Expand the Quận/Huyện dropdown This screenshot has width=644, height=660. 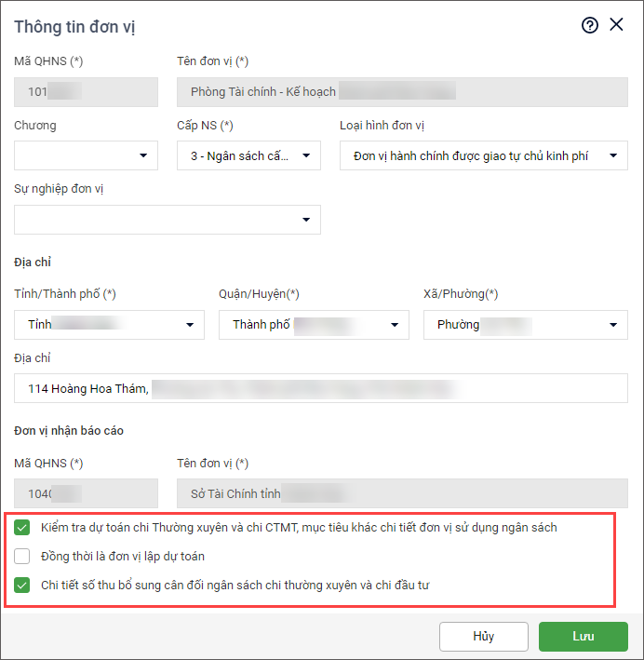(395, 325)
